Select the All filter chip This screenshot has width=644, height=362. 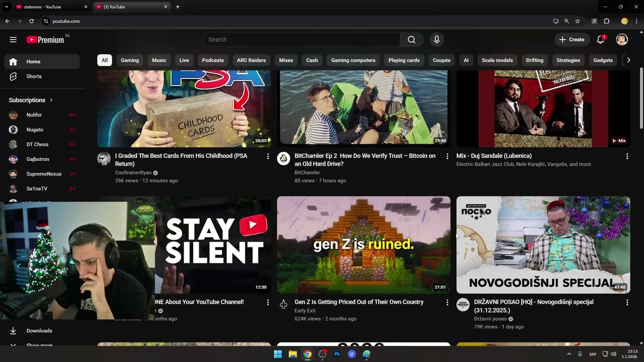pyautogui.click(x=104, y=60)
